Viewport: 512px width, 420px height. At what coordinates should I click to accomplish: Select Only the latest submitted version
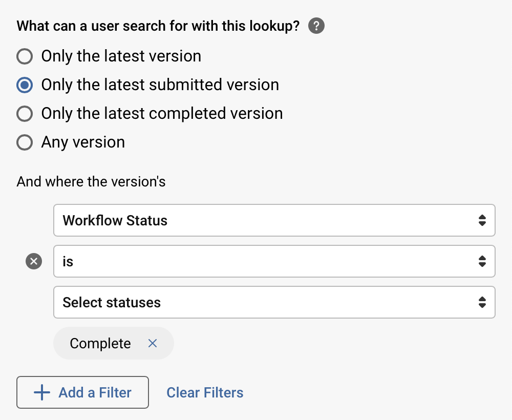[x=24, y=85]
